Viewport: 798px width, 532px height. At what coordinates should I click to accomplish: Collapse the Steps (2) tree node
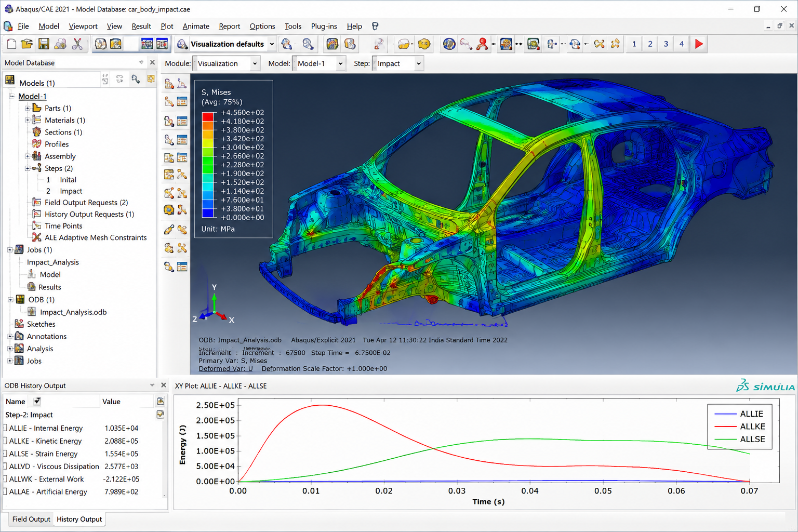(x=28, y=168)
